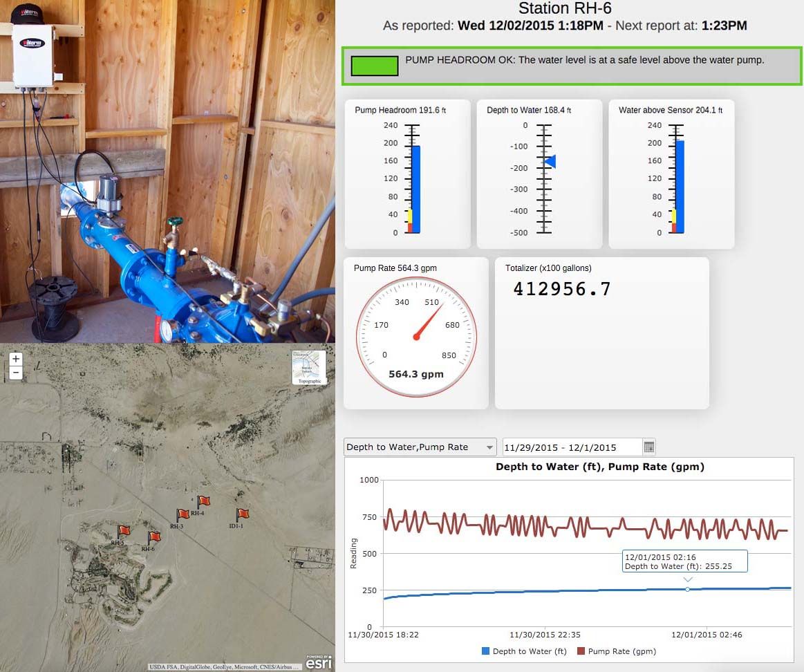Click the zoom-out minus button on map
804x672 pixels.
(x=15, y=373)
